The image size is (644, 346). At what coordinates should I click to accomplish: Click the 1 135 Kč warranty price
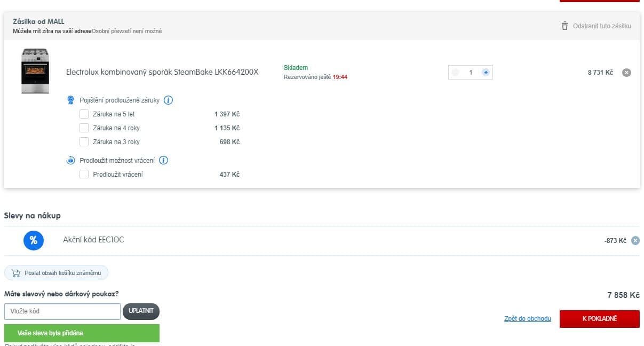(x=227, y=128)
